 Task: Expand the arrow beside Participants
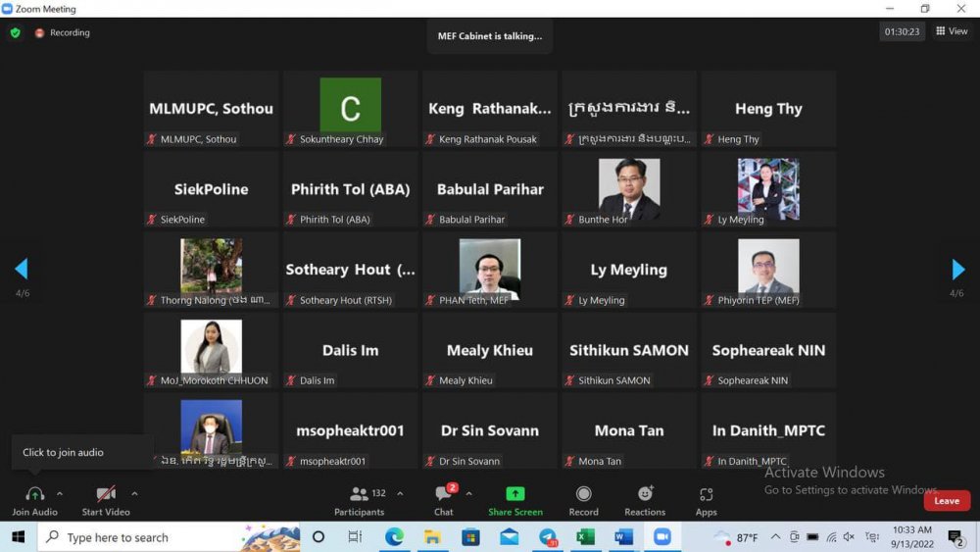pyautogui.click(x=400, y=494)
